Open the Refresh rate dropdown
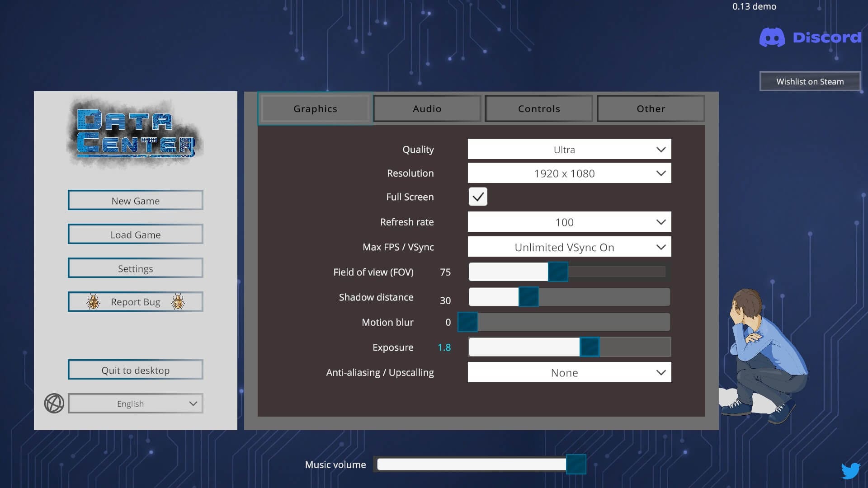The height and width of the screenshot is (488, 868). [x=569, y=222]
